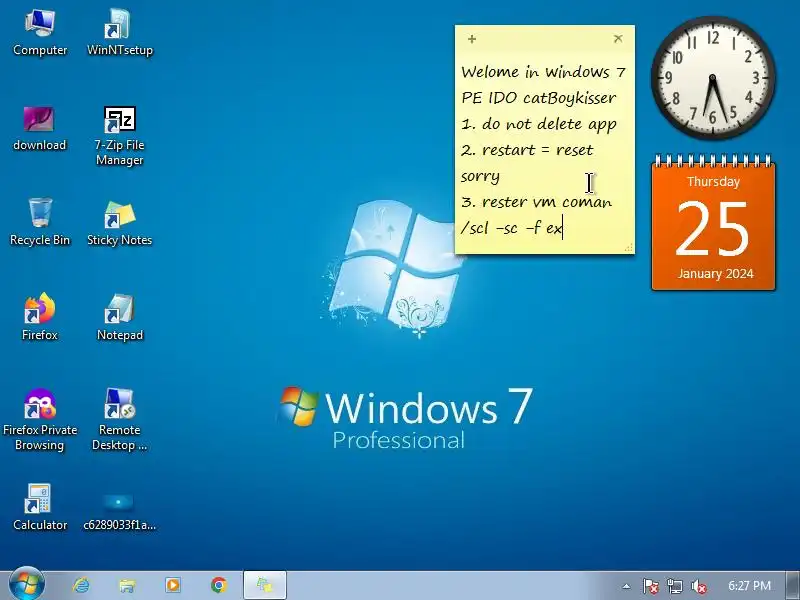Select the Firefox desktop shortcut
This screenshot has width=800, height=600.
coord(40,316)
